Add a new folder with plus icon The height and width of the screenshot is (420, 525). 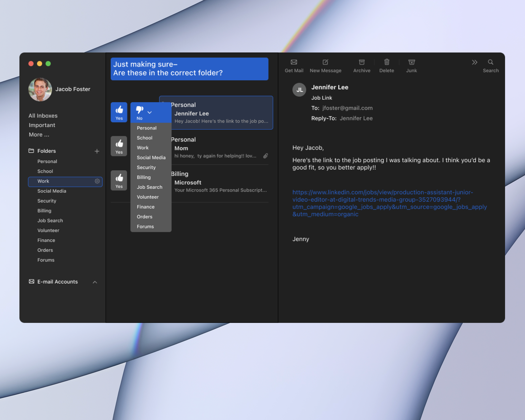[x=97, y=151]
